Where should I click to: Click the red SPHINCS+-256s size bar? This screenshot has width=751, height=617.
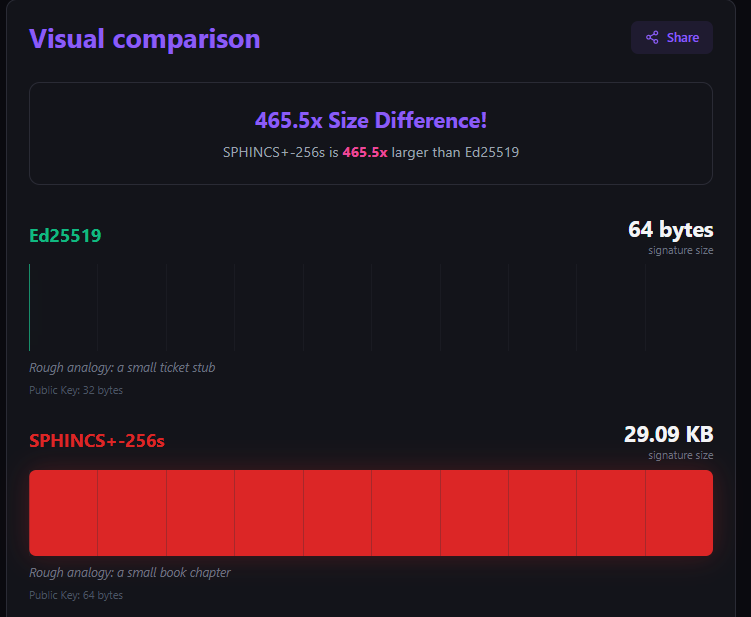click(x=371, y=513)
